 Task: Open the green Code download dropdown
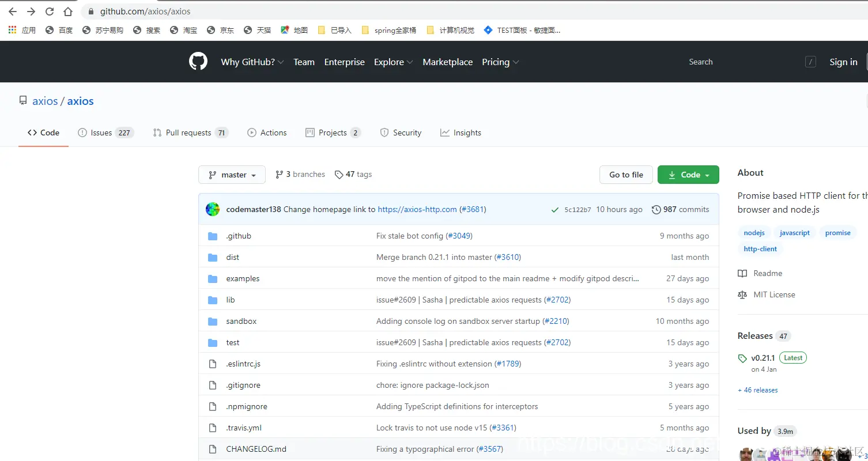click(688, 175)
